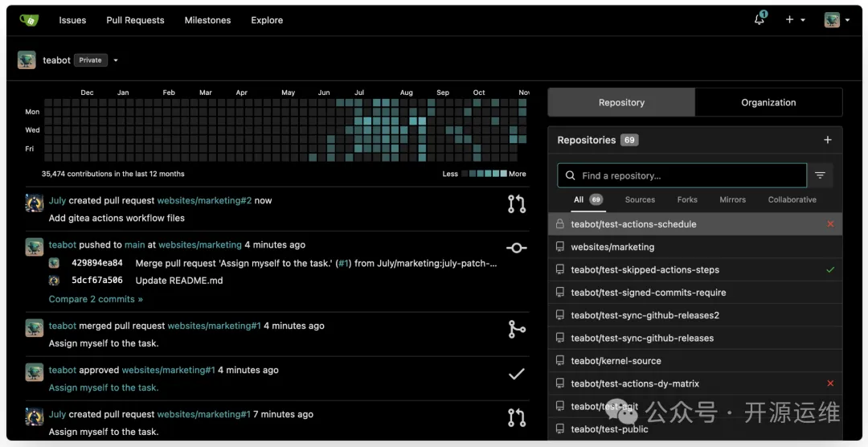Filter repositories by Sources
Image resolution: width=868 pixels, height=447 pixels.
[x=640, y=199]
